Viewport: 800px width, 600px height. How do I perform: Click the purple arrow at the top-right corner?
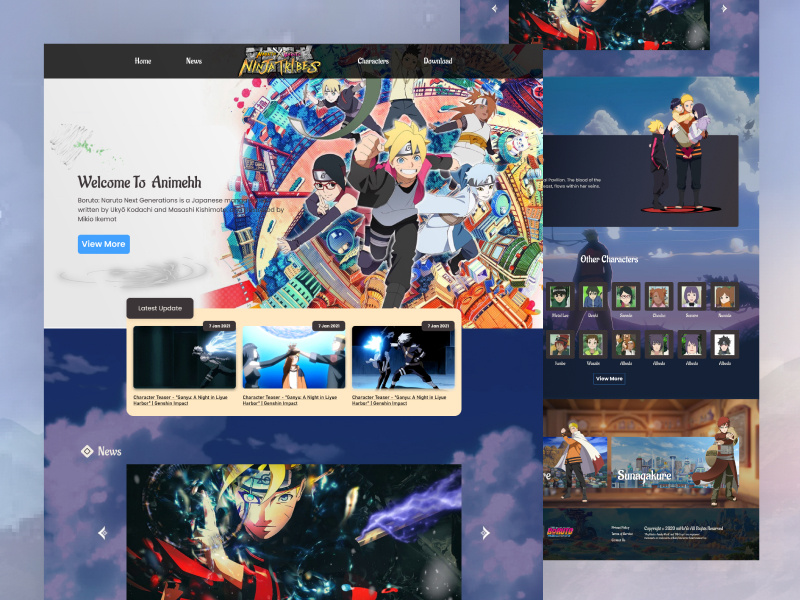tap(724, 9)
